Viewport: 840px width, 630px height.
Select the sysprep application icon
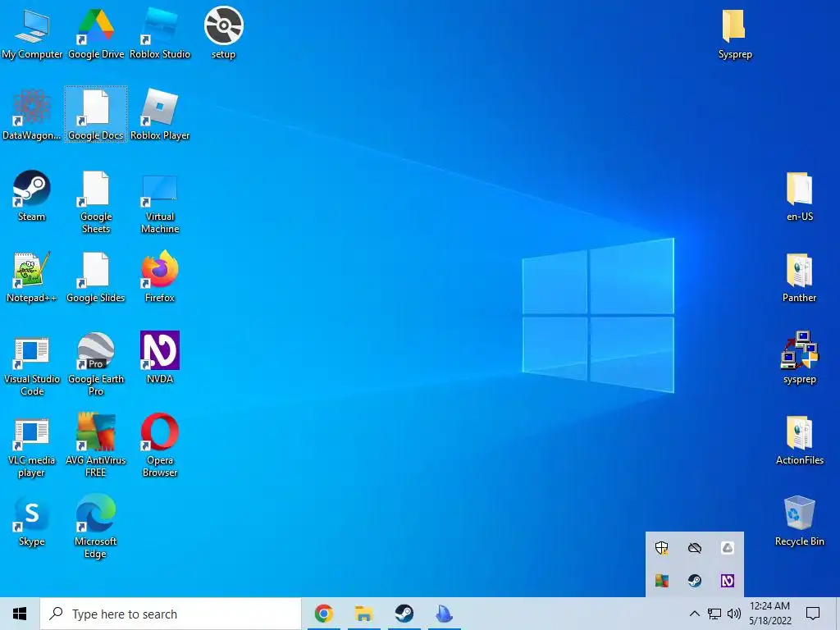tap(799, 358)
